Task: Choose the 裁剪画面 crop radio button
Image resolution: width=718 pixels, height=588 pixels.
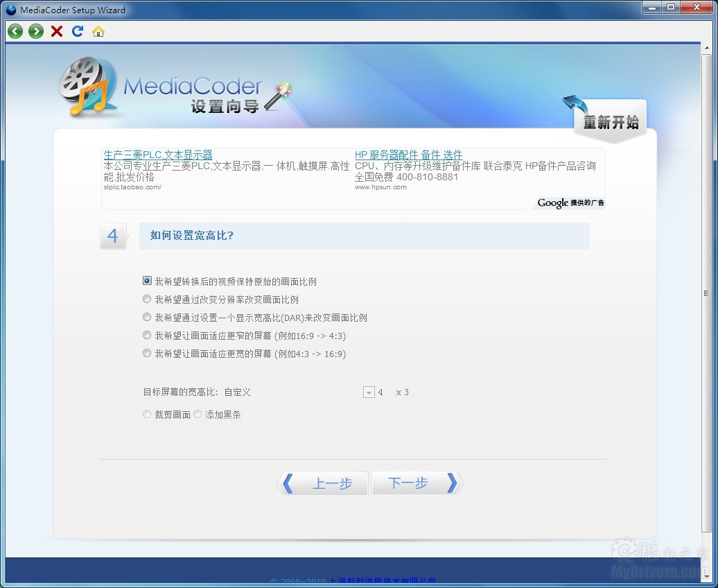Action: tap(147, 414)
